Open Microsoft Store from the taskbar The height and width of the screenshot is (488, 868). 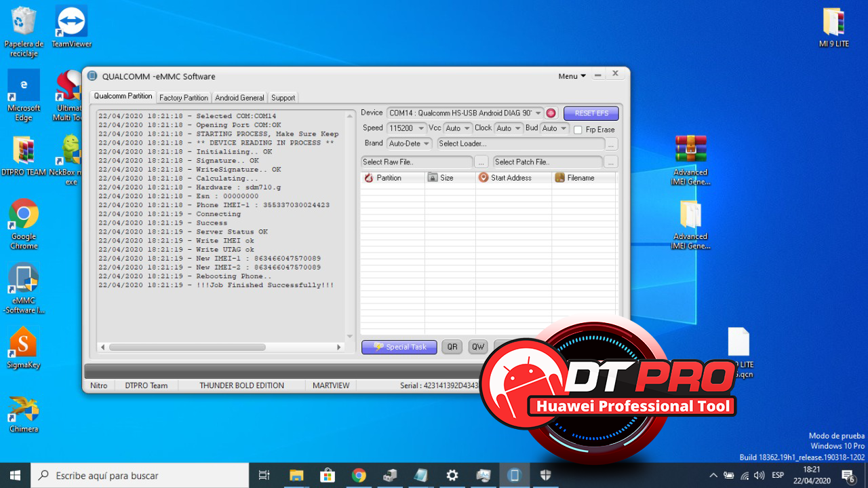click(328, 475)
